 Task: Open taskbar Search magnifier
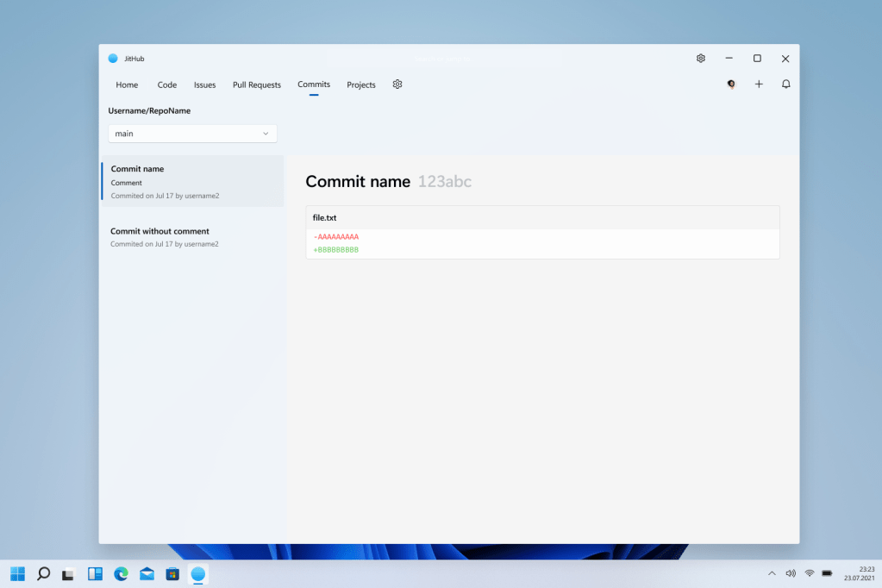(43, 573)
